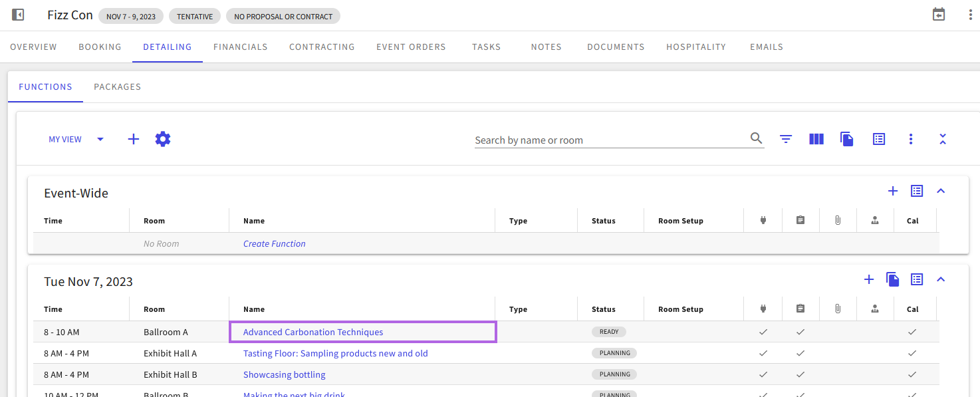Open the Notes tab

point(546,47)
